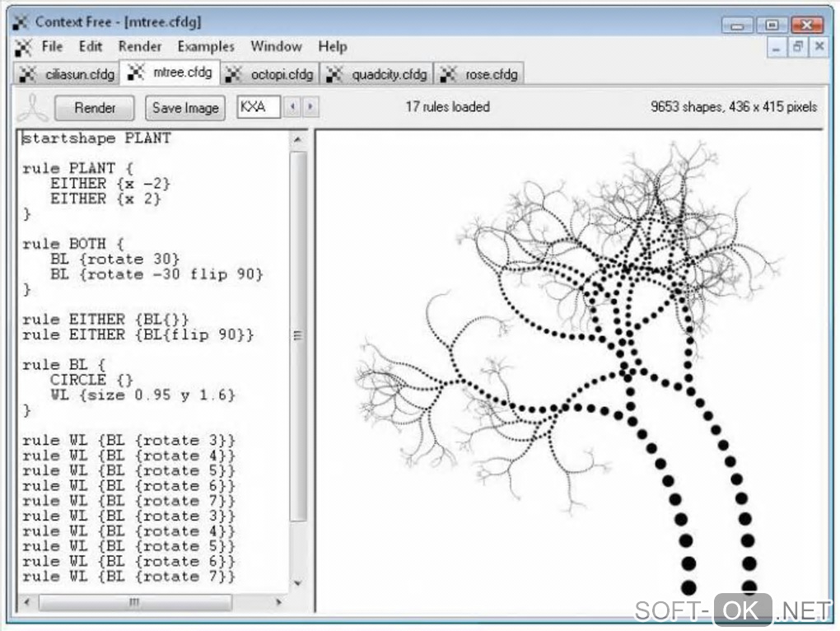Screen dimensions: 840x631
Task: Maximize the Context Free main window
Action: pos(772,26)
